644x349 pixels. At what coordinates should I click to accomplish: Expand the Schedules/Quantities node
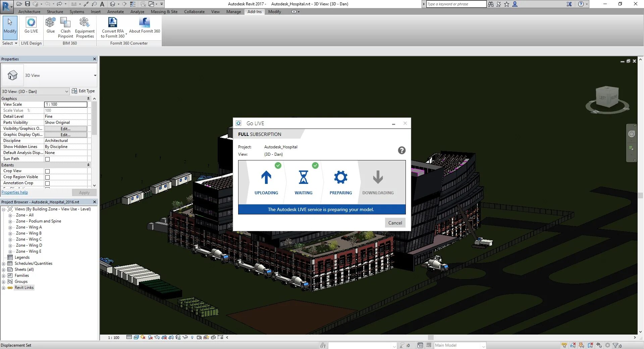[4, 264]
